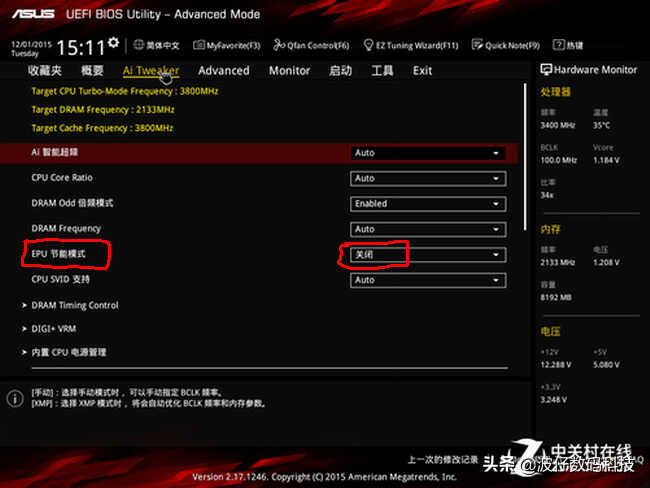Click the language globe icon

[138, 45]
